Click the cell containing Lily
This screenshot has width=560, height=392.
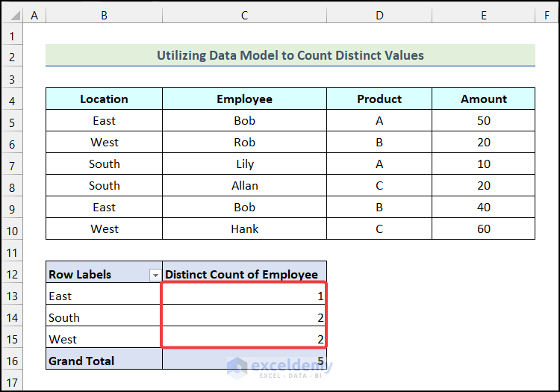click(x=244, y=164)
